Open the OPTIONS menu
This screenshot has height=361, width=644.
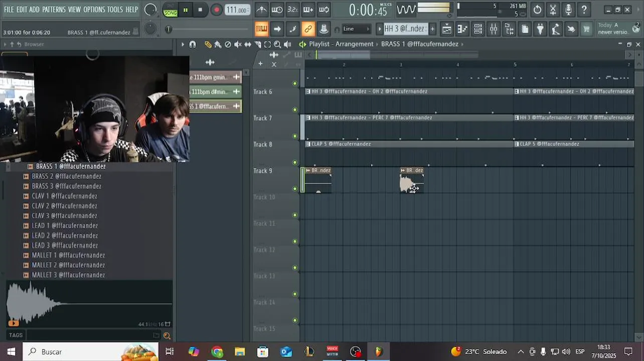(94, 10)
